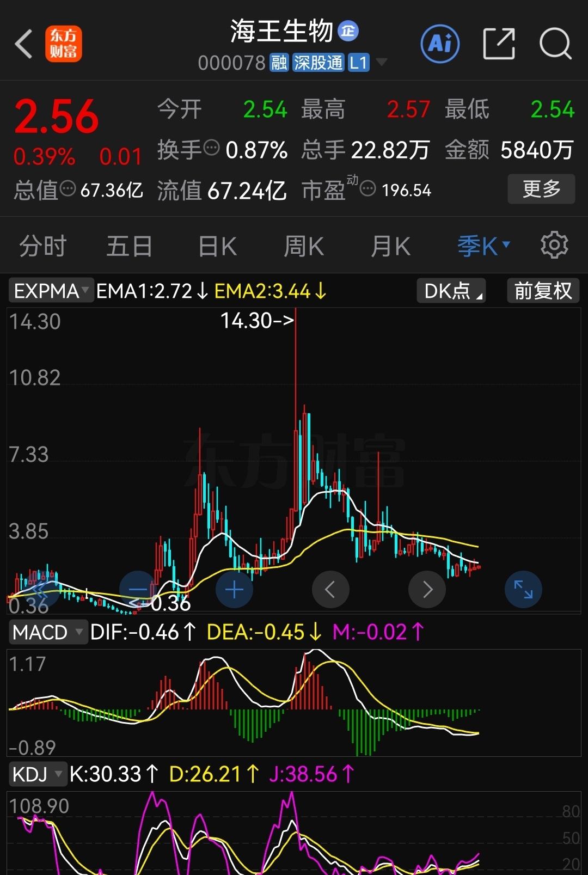Image resolution: width=588 pixels, height=875 pixels.
Task: Tap the enterprise badge beside stock name
Action: tap(348, 31)
